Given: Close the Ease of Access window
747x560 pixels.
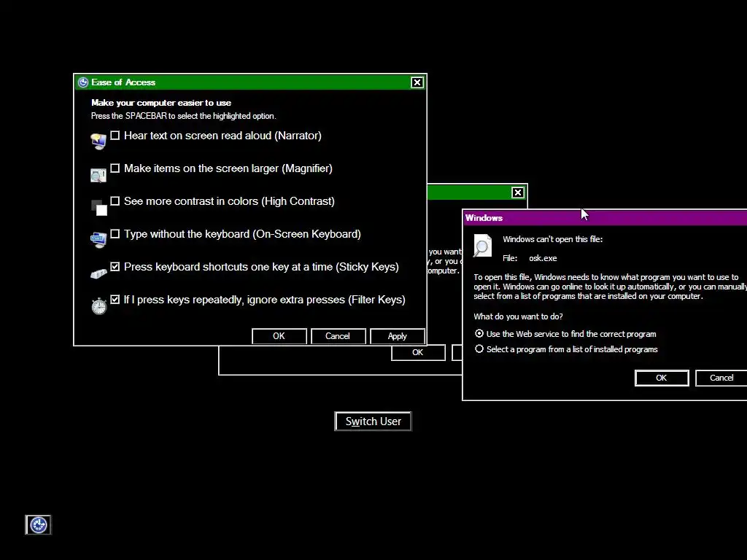Looking at the screenshot, I should pos(417,82).
